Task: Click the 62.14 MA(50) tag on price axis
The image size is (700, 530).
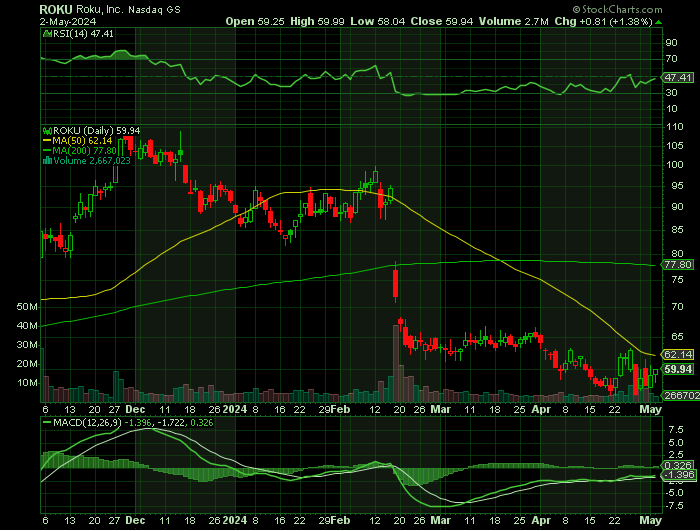Action: [x=678, y=355]
